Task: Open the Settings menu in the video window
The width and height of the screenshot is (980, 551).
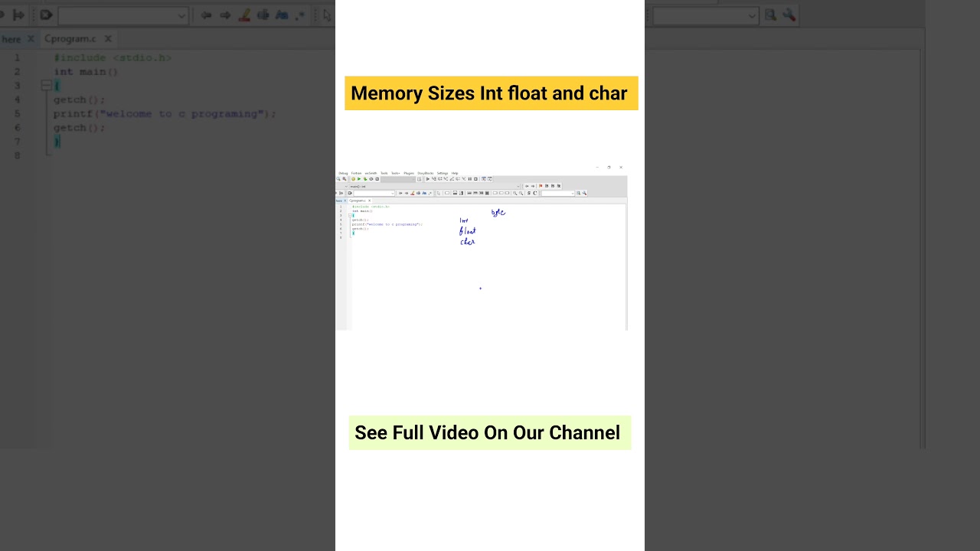Action: pyautogui.click(x=443, y=173)
